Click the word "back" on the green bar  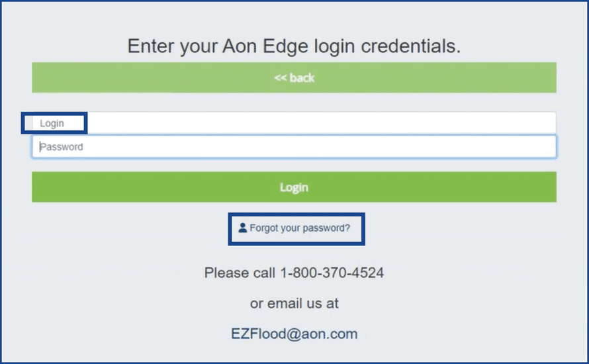pyautogui.click(x=302, y=78)
